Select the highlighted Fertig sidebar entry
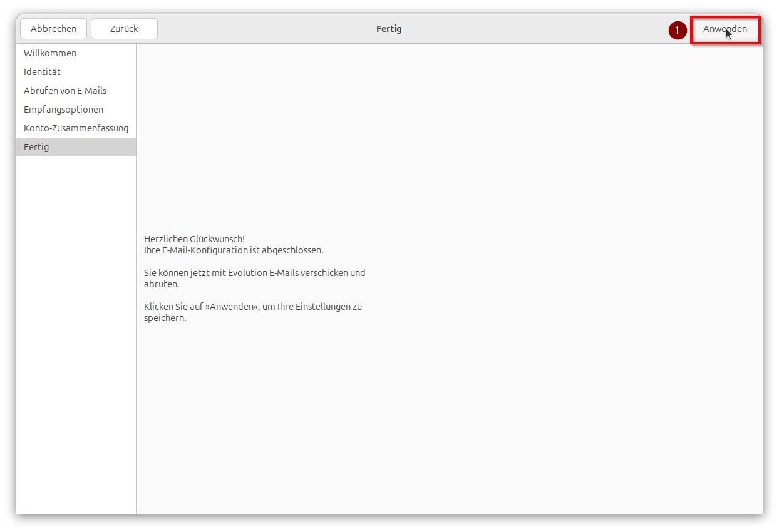The height and width of the screenshot is (532, 779). pos(36,146)
